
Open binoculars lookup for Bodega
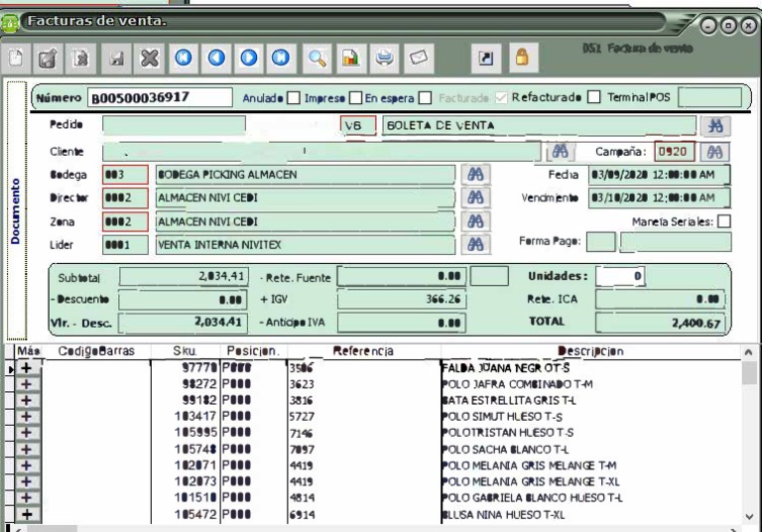(475, 175)
